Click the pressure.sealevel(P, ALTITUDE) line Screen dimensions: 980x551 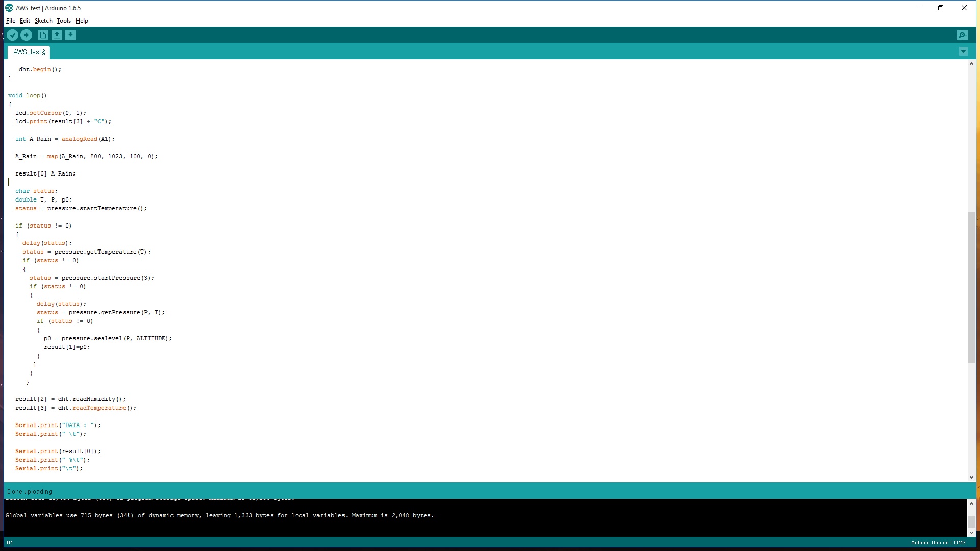click(x=108, y=339)
